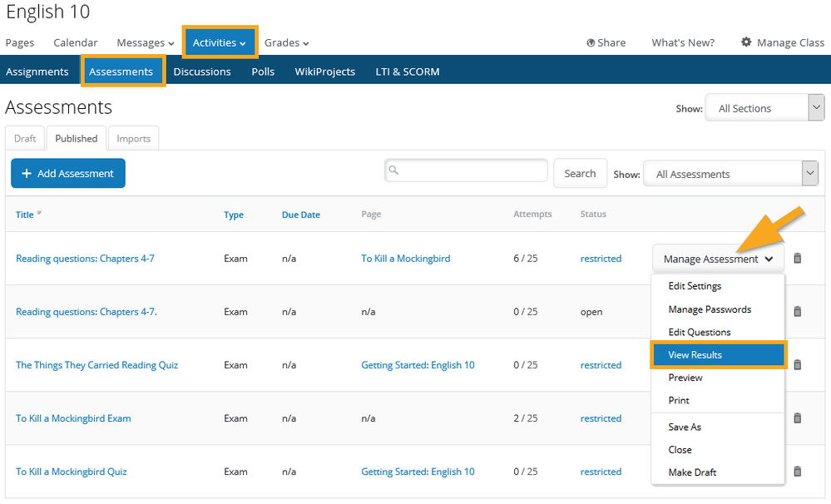
Task: Open the To Kill a Mockingbird page link
Action: coord(405,258)
